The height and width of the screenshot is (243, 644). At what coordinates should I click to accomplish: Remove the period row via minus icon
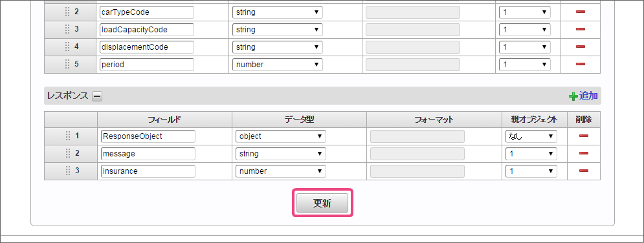click(x=581, y=65)
